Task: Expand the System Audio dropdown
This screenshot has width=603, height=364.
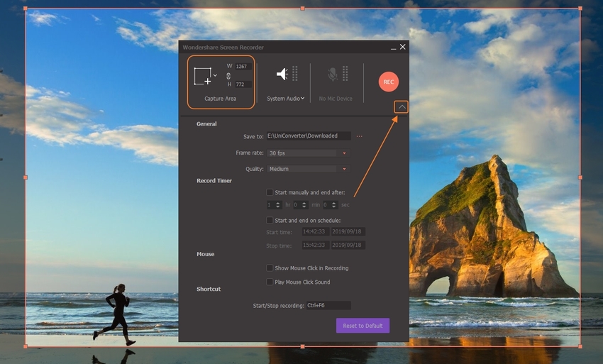Action: coord(303,99)
